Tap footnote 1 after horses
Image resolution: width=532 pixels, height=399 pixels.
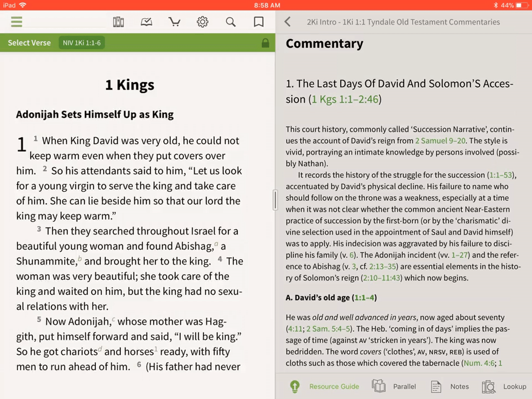click(156, 349)
